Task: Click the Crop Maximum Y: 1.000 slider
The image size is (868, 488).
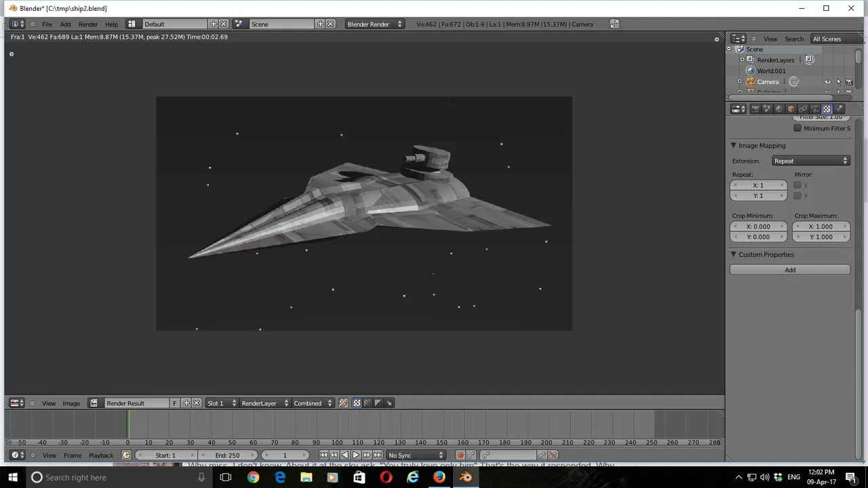Action: pyautogui.click(x=821, y=237)
